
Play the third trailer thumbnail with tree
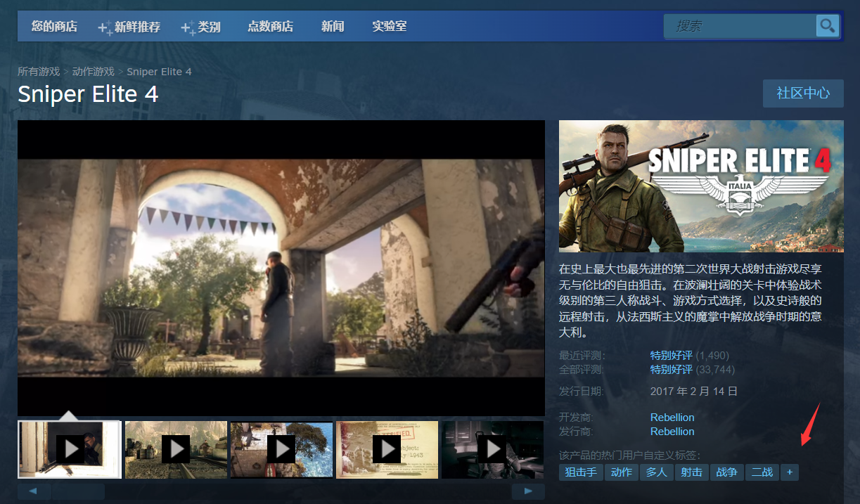(x=281, y=449)
